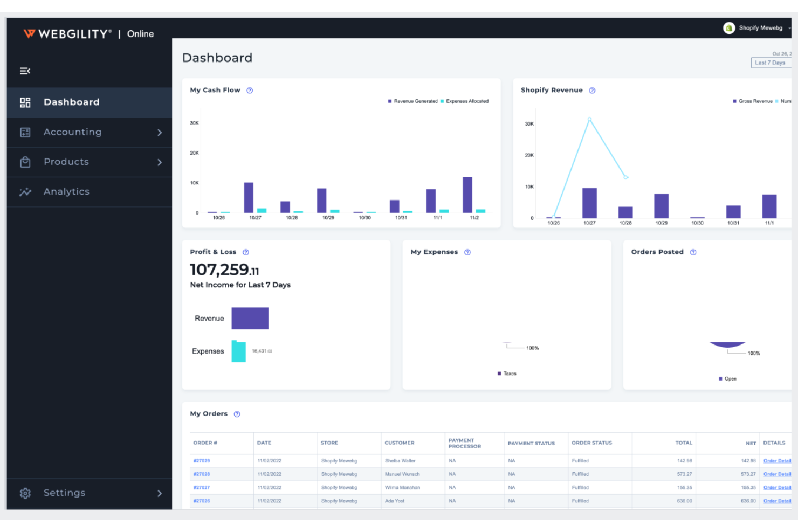Toggle Gross Revenue legend in Shopify chart
The height and width of the screenshot is (532, 798).
pos(753,101)
